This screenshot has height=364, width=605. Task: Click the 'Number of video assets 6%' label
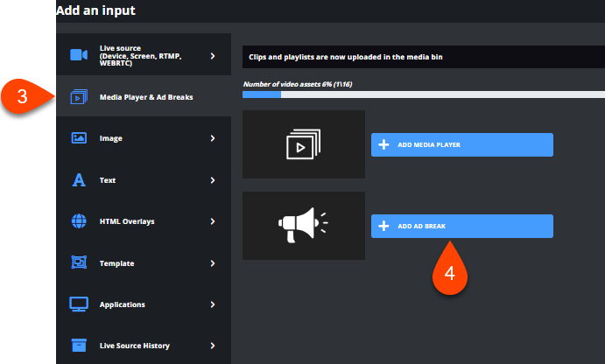pyautogui.click(x=298, y=84)
